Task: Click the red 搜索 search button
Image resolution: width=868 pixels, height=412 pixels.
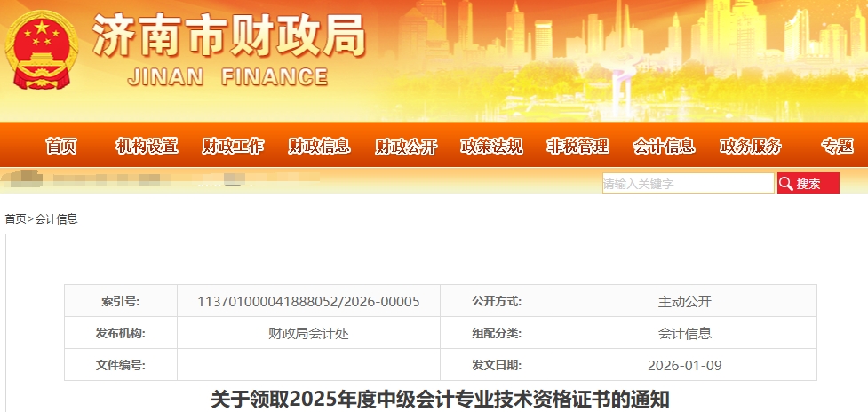Action: pos(808,183)
